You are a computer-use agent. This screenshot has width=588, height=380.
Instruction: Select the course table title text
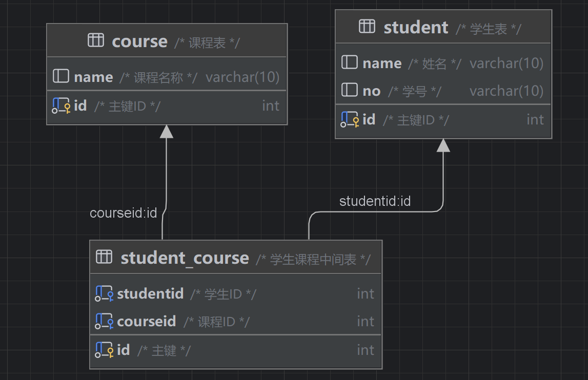[139, 41]
